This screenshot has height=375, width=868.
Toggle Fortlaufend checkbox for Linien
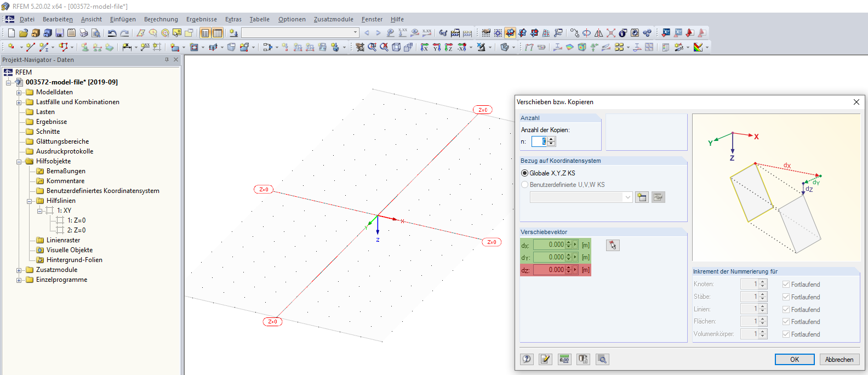[x=786, y=309]
